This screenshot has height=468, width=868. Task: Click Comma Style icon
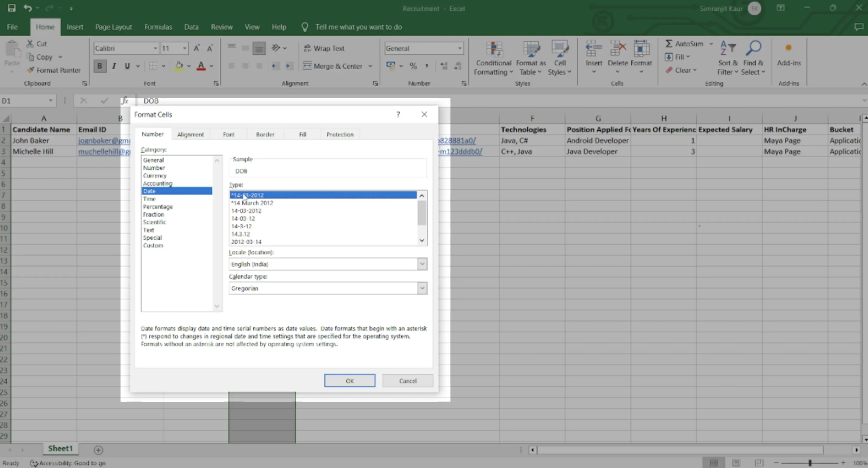[x=427, y=66]
